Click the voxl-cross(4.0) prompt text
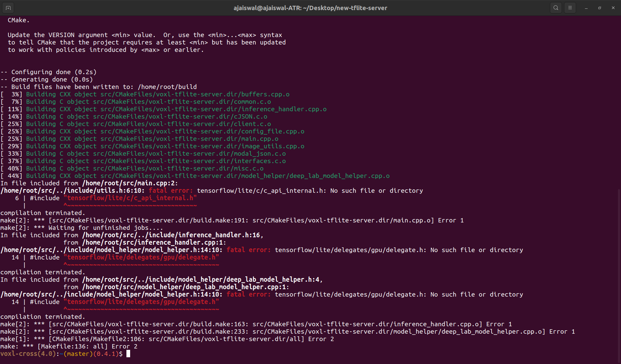This screenshot has height=364, width=621. tap(28, 354)
